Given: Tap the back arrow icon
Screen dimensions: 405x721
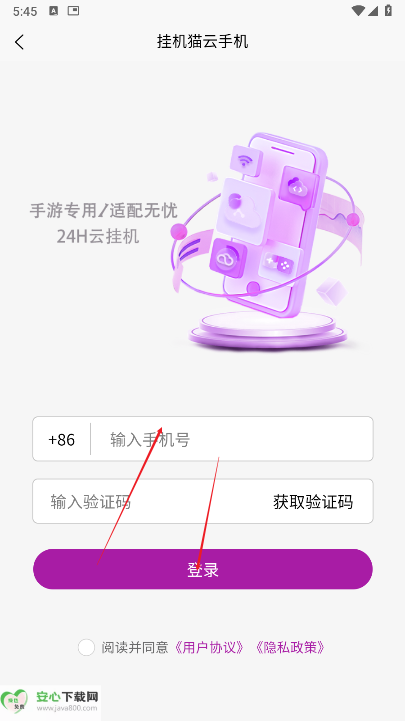Looking at the screenshot, I should [19, 42].
